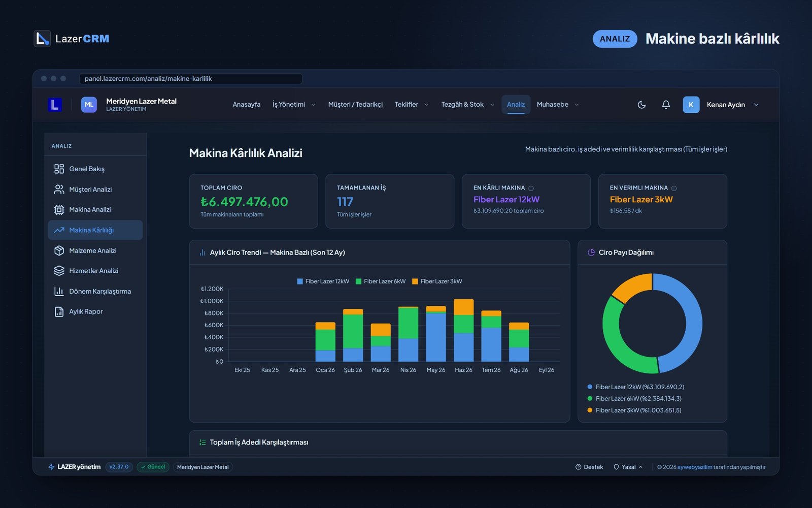This screenshot has height=508, width=812.
Task: Click Malzeme Analizi box icon
Action: click(59, 250)
